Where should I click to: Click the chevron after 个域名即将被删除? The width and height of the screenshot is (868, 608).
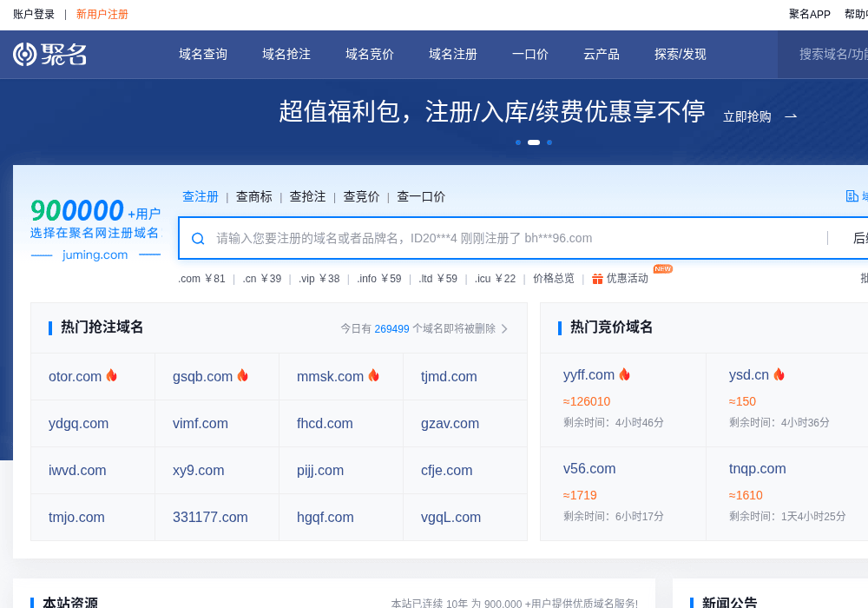pyautogui.click(x=504, y=329)
